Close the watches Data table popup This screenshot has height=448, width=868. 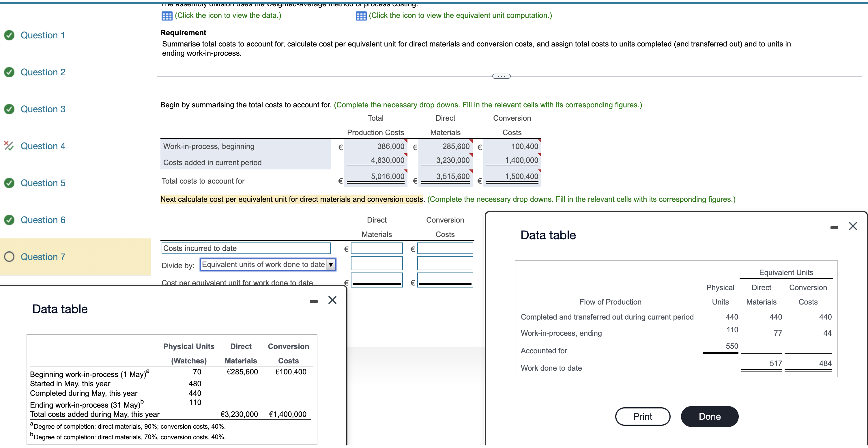332,300
